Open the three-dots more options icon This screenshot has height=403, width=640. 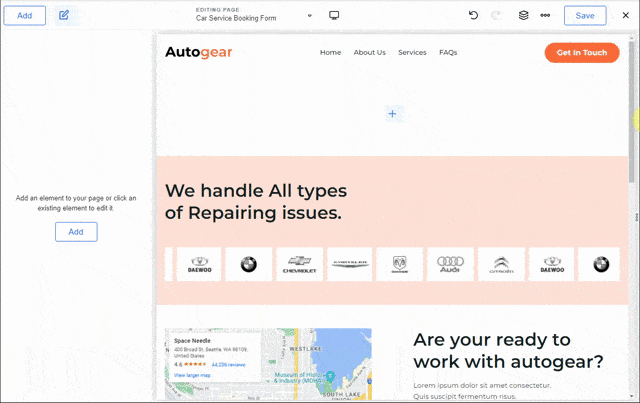[545, 16]
